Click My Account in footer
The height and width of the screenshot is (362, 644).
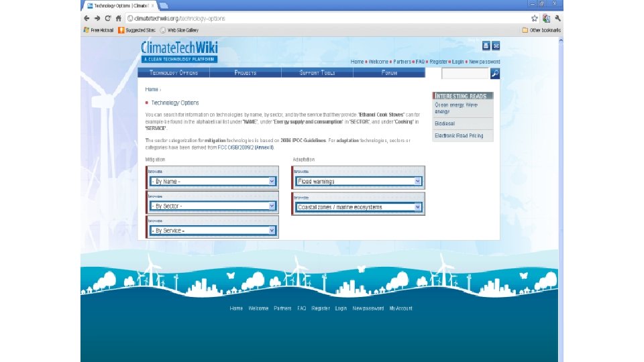[401, 308]
